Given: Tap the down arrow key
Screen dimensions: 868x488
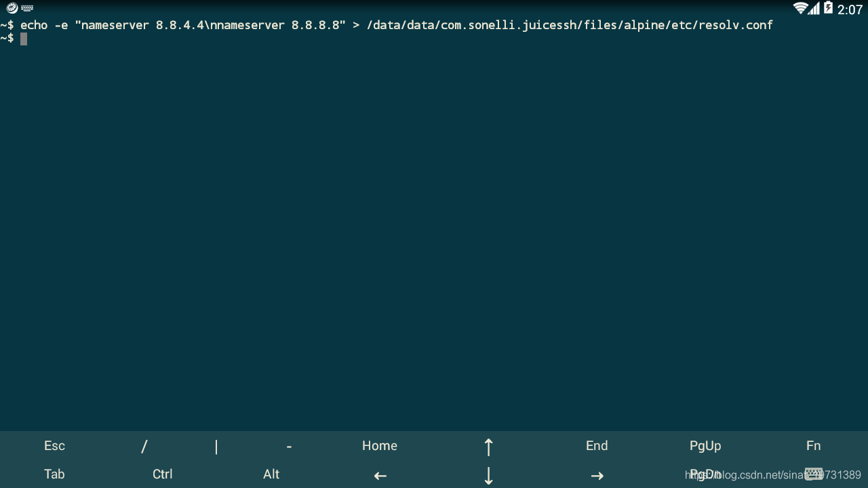Looking at the screenshot, I should point(488,476).
